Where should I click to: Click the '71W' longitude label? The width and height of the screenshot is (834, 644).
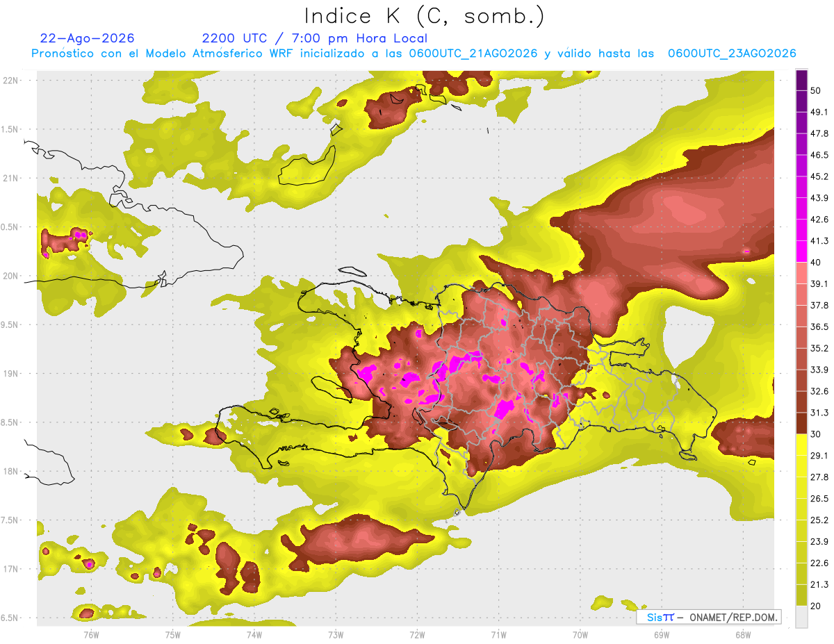pyautogui.click(x=498, y=635)
